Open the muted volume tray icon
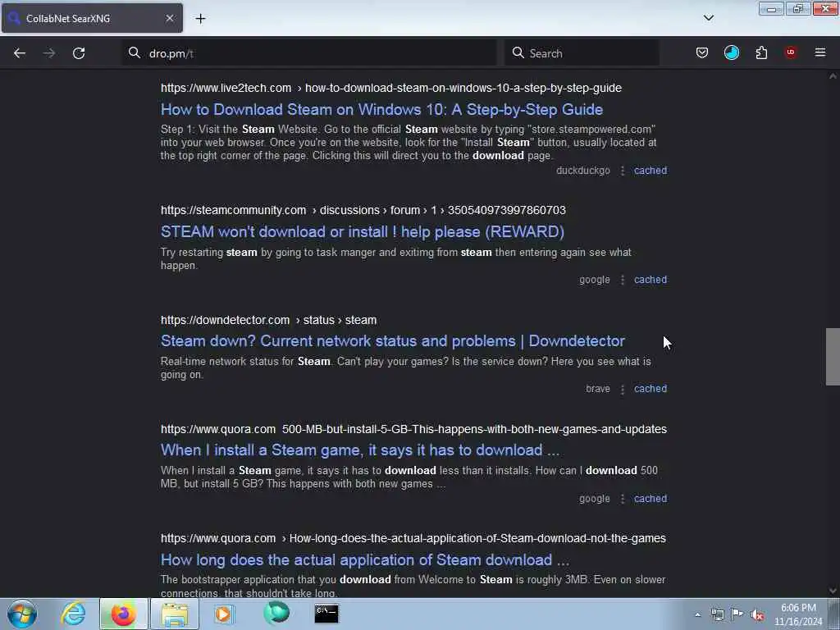The image size is (840, 630). point(757,615)
